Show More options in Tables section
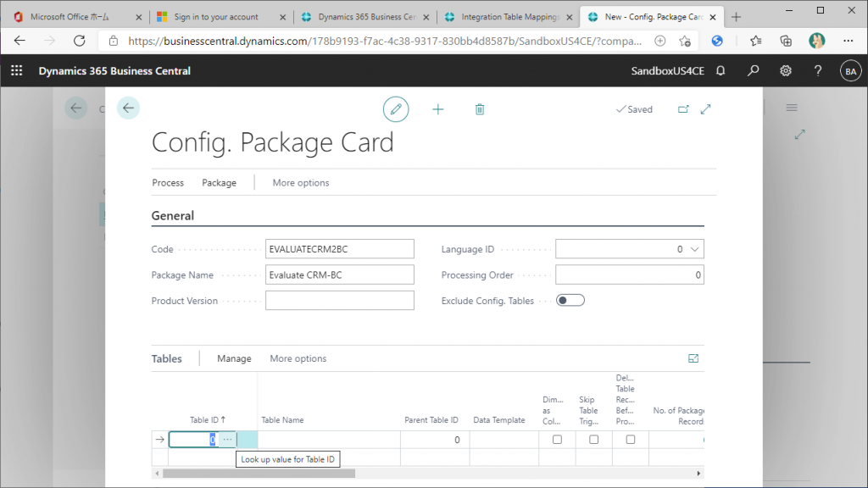868x488 pixels. [298, 358]
